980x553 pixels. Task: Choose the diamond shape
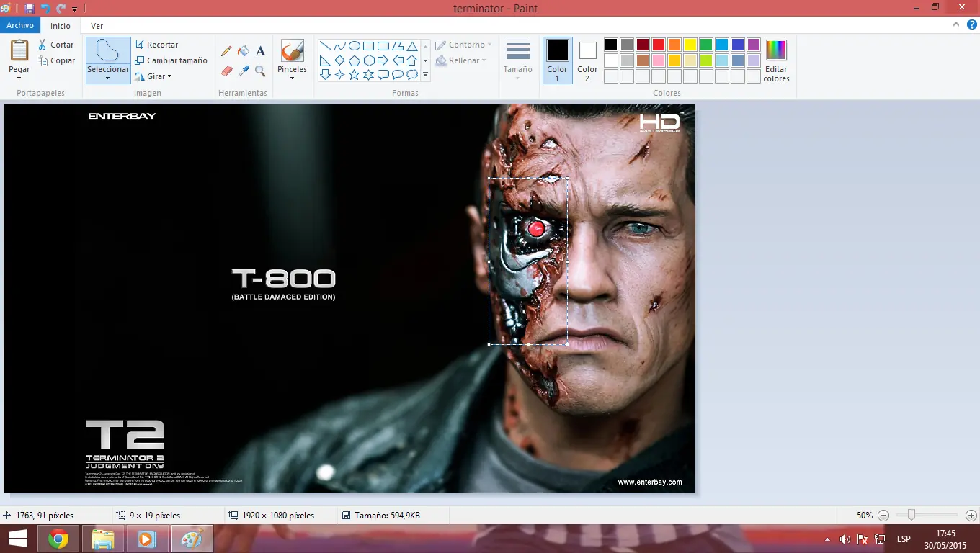pyautogui.click(x=339, y=60)
